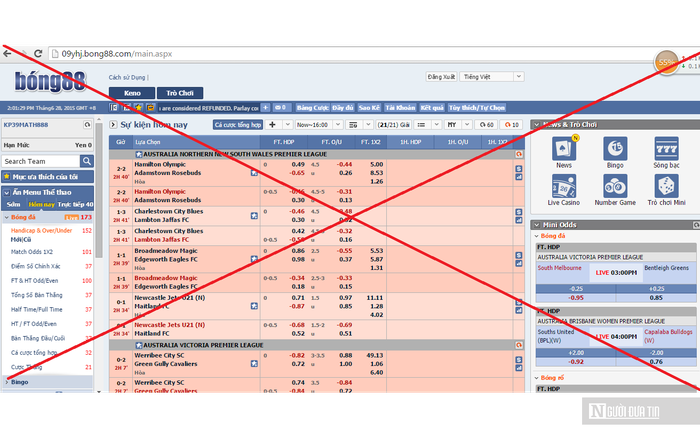Image resolution: width=700 pixels, height=438 pixels.
Task: Click the Cách sử Dụng link
Action: pos(127,77)
